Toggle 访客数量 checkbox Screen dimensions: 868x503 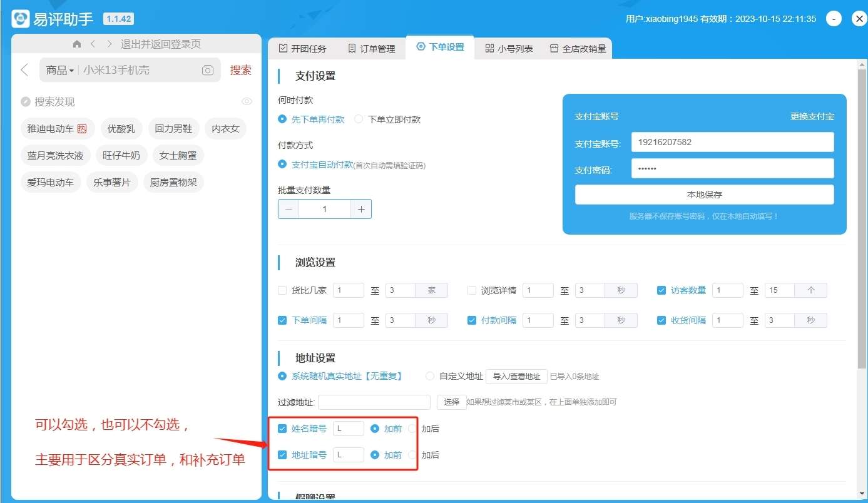click(x=661, y=290)
